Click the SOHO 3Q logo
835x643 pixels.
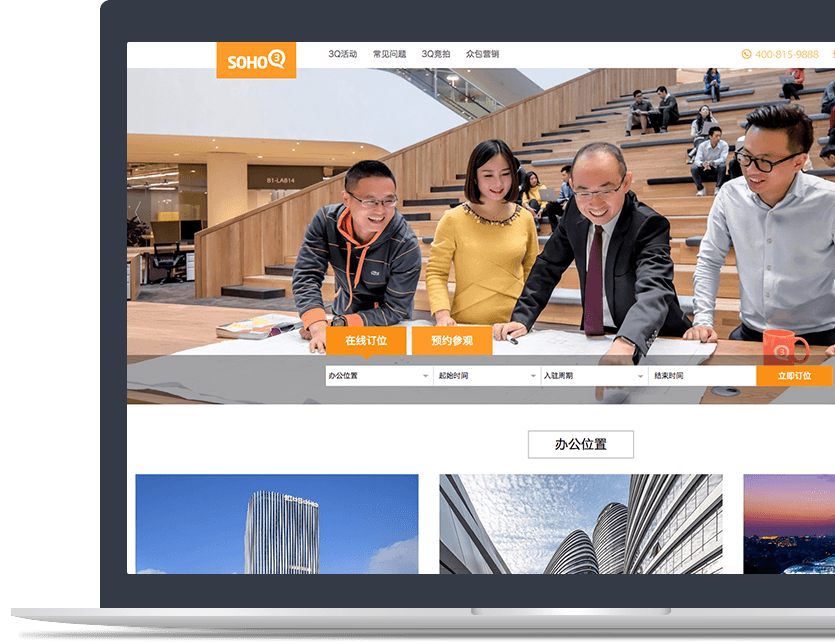(x=256, y=60)
